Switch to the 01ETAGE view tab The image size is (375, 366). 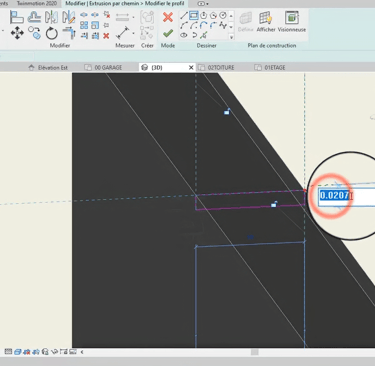click(x=271, y=67)
